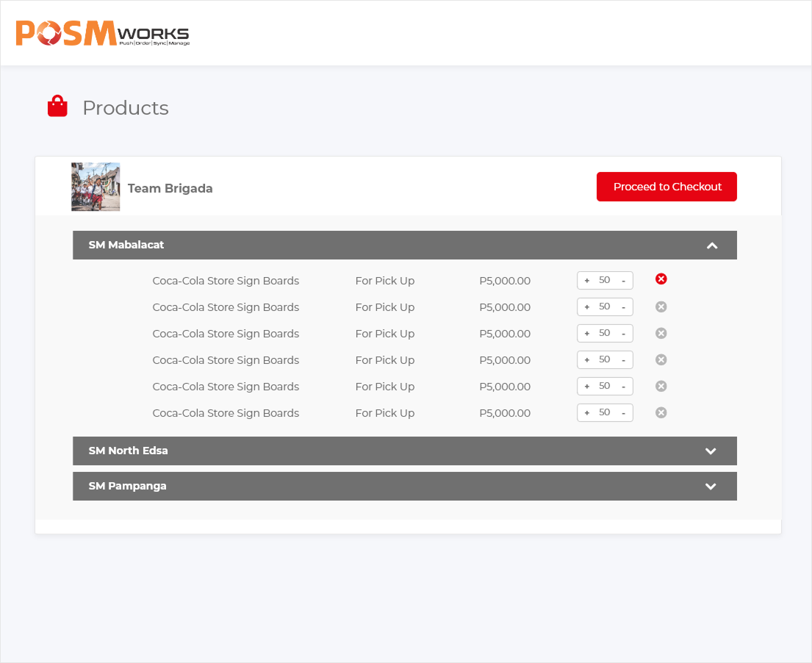
Task: Expand the SM North Edsa section chevron
Action: point(711,451)
